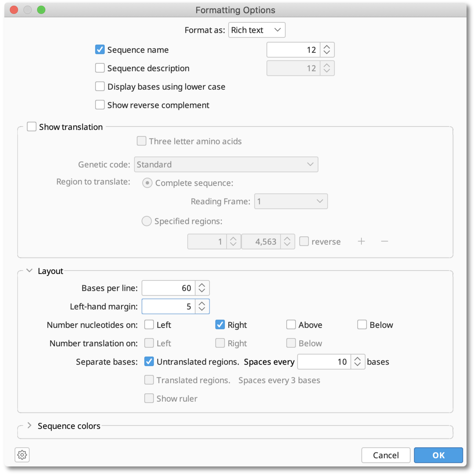Viewport: 475px width, 476px height.
Task: Click the green zoom window button
Action: click(x=41, y=10)
